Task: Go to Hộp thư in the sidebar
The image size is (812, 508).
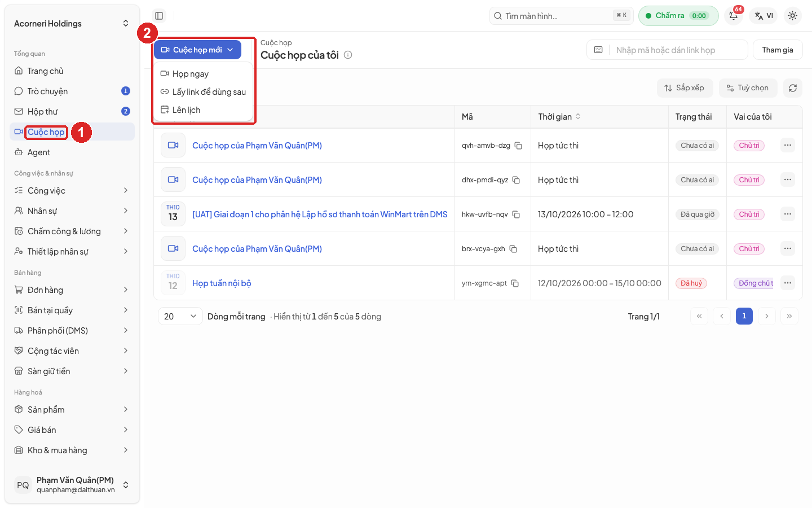Action: 72,112
